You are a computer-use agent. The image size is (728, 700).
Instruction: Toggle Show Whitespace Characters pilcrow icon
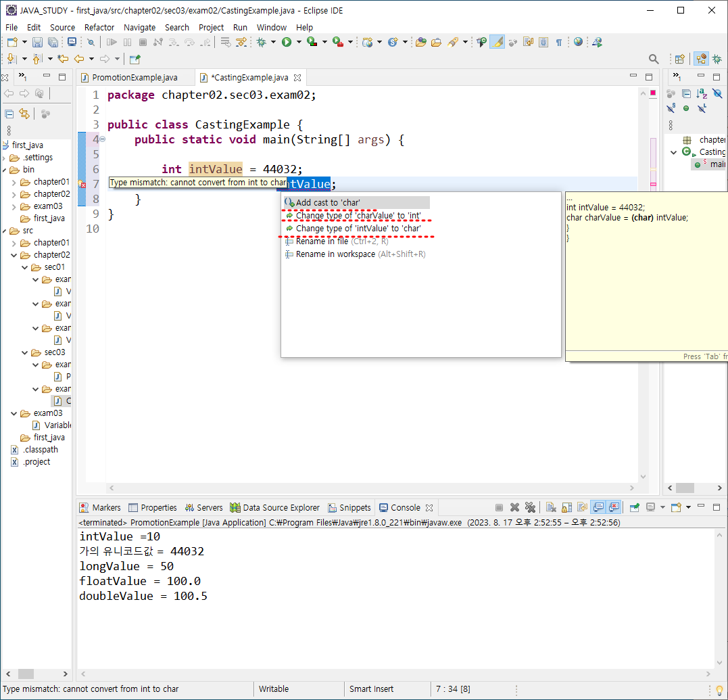(x=559, y=42)
